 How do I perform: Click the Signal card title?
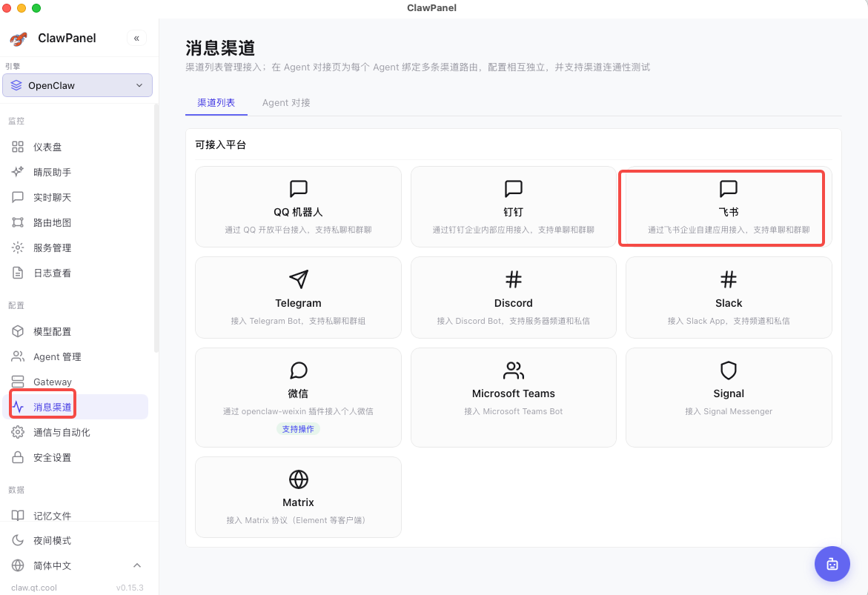(x=729, y=393)
